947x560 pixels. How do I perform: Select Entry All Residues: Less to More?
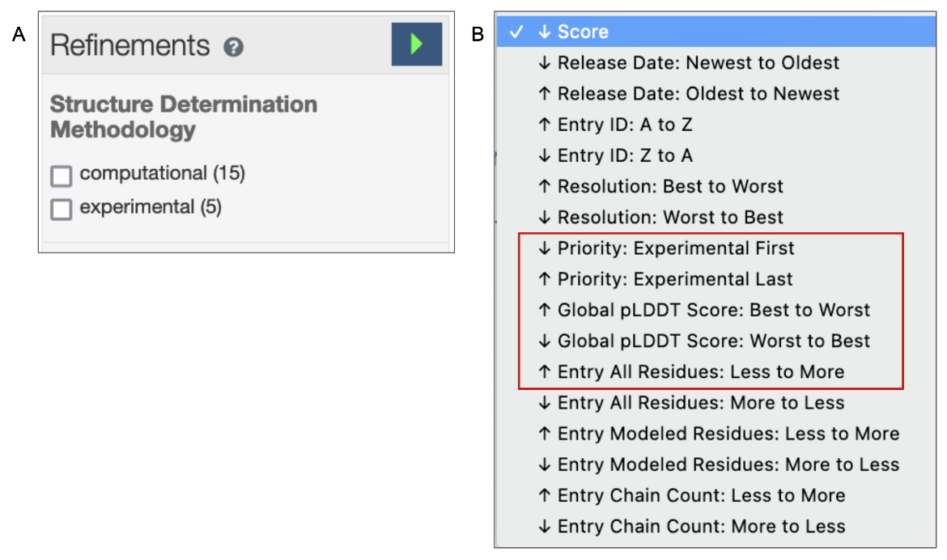(700, 372)
